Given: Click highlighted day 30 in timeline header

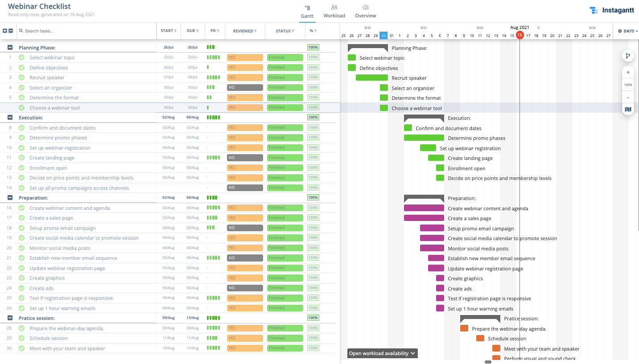Looking at the screenshot, I should [383, 36].
